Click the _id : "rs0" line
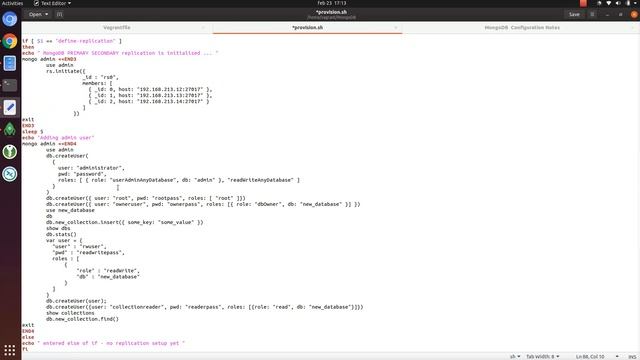640x360 pixels. (x=100, y=77)
